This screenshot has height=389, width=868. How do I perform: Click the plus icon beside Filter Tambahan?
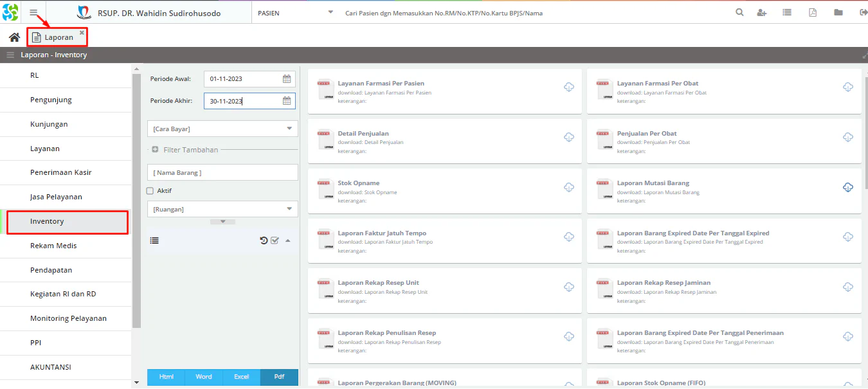(x=155, y=150)
